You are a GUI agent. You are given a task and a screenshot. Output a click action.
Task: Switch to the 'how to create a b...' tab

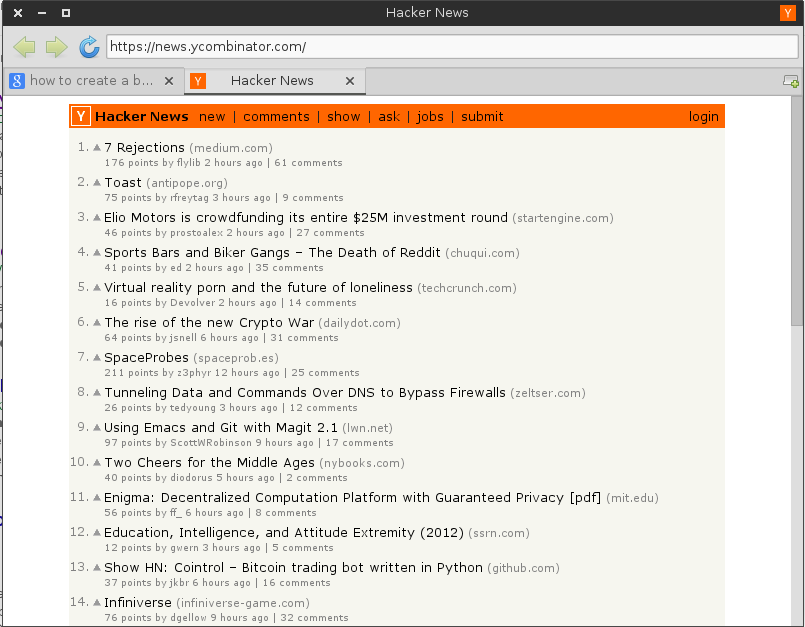coord(91,81)
